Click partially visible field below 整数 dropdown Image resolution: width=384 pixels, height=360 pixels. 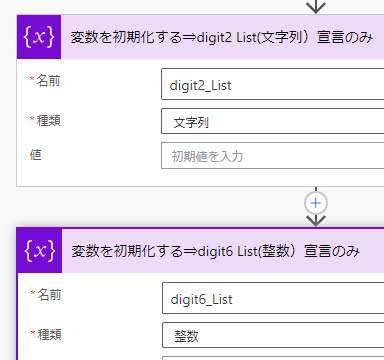click(273, 358)
